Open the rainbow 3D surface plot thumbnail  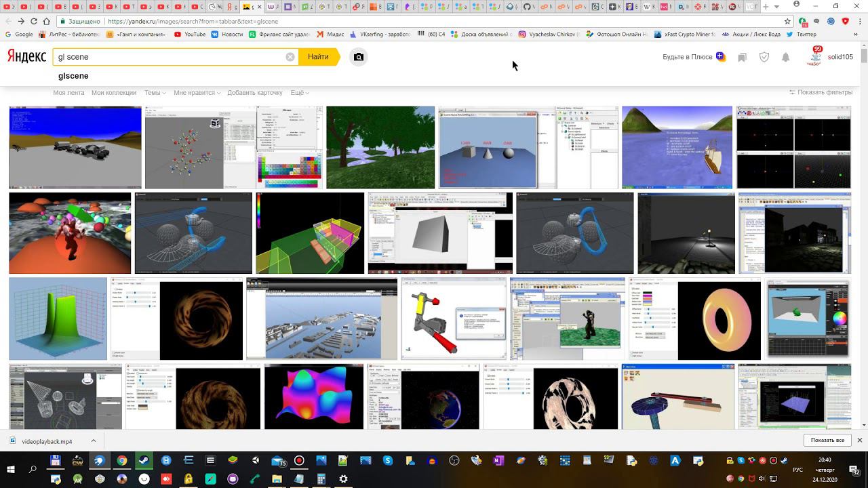tap(313, 396)
